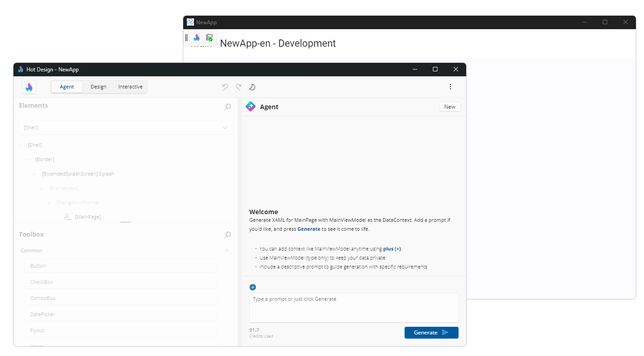Screen dimensions: 644x356
Task: Switch to the Design tab
Action: coord(98,87)
